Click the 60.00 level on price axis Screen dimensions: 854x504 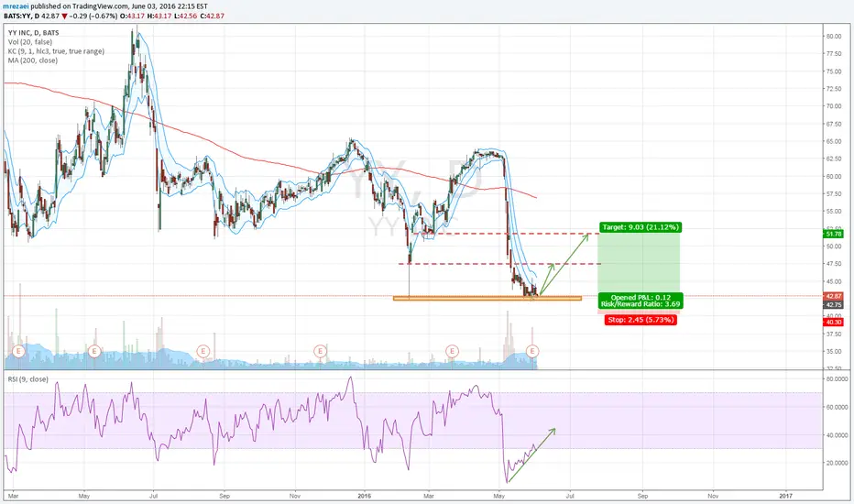pos(833,177)
